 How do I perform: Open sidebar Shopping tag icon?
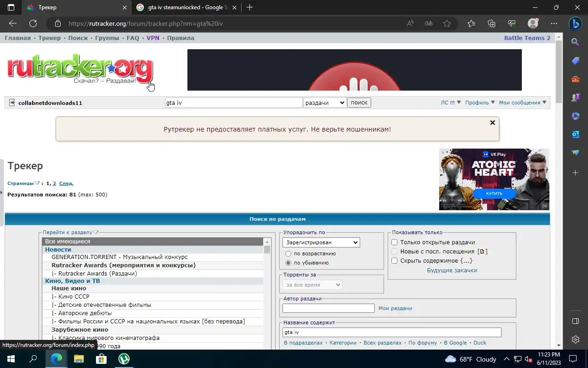(x=575, y=61)
